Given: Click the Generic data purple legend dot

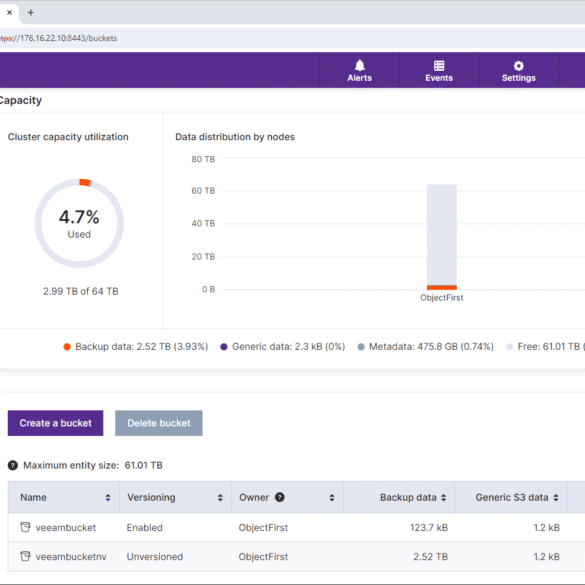Looking at the screenshot, I should pos(223,347).
